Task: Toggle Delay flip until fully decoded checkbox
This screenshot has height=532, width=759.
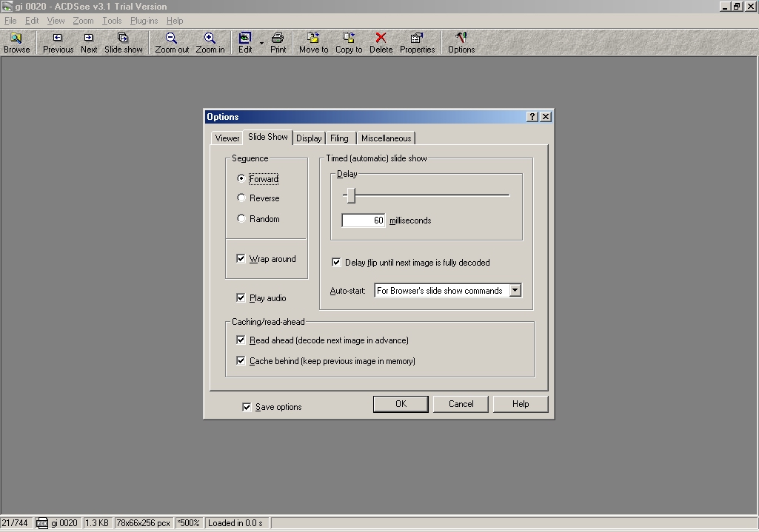Action: [x=336, y=262]
